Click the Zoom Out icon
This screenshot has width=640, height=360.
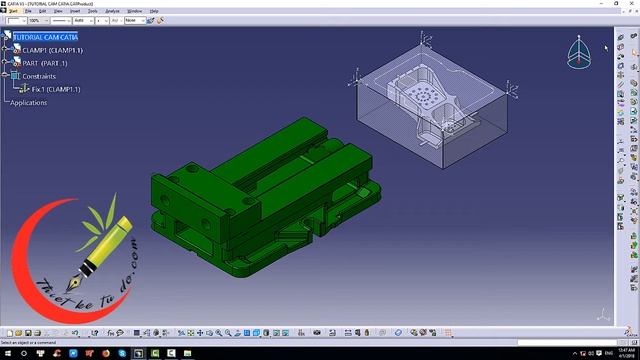click(x=228, y=333)
